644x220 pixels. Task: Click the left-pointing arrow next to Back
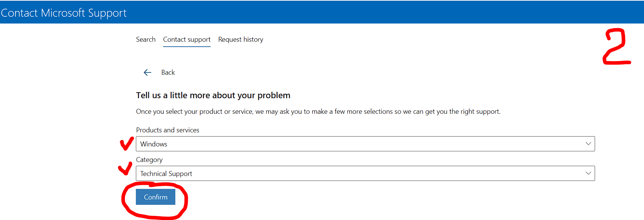[147, 72]
